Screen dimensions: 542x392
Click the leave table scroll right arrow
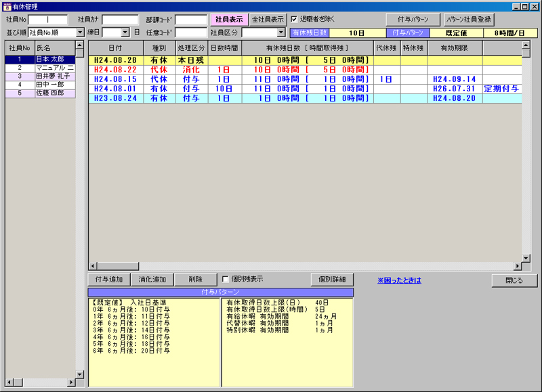pyautogui.click(x=518, y=266)
